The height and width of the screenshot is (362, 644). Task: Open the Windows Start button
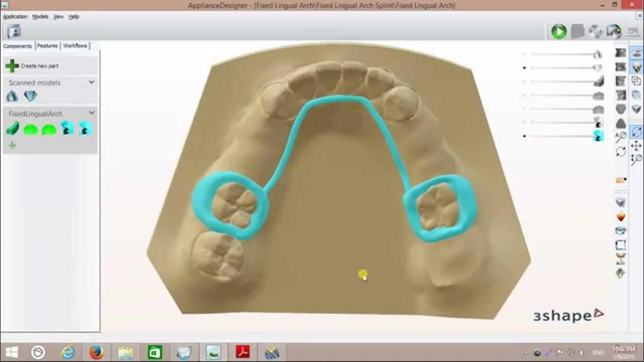12,352
